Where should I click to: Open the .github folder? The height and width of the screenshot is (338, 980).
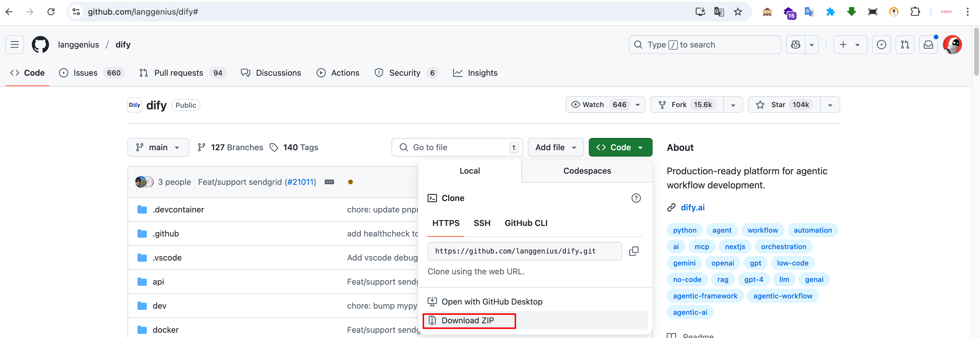pos(166,234)
